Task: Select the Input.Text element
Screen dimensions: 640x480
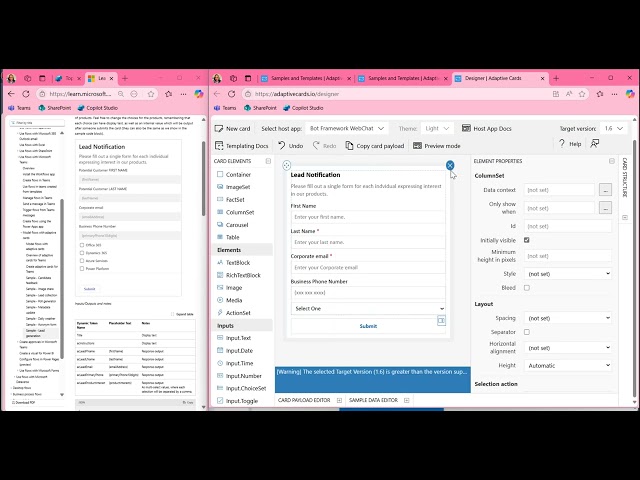Action: (x=234, y=338)
